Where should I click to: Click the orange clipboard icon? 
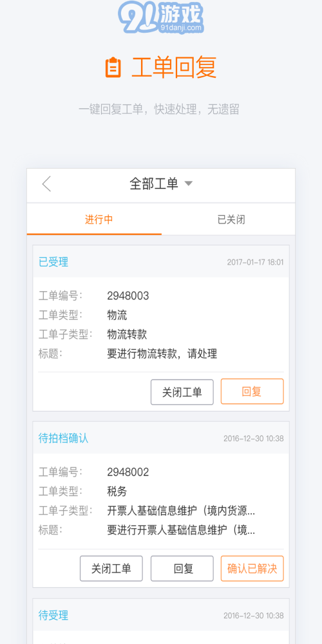pyautogui.click(x=113, y=68)
